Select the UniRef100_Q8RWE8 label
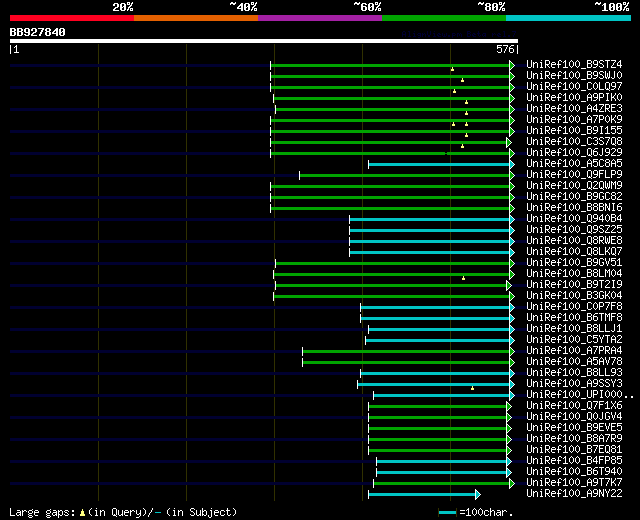The height and width of the screenshot is (520, 640). [574, 241]
